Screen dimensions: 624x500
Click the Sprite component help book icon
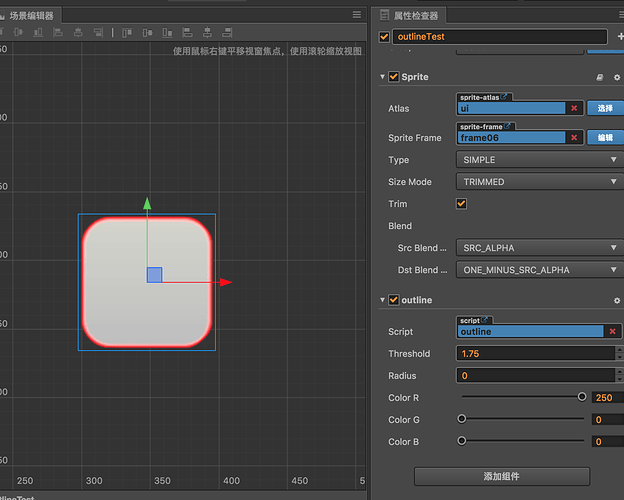click(600, 77)
